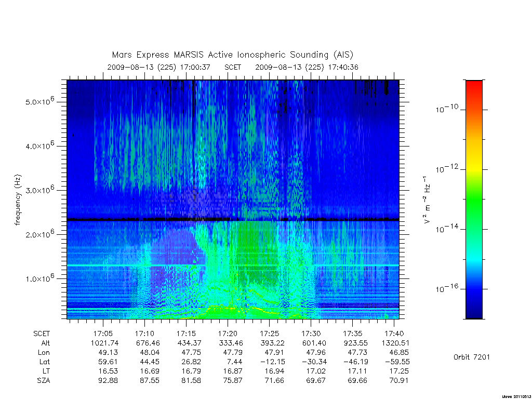Select the end time '2009-08-13 (225) 17:40:36'

[307, 67]
